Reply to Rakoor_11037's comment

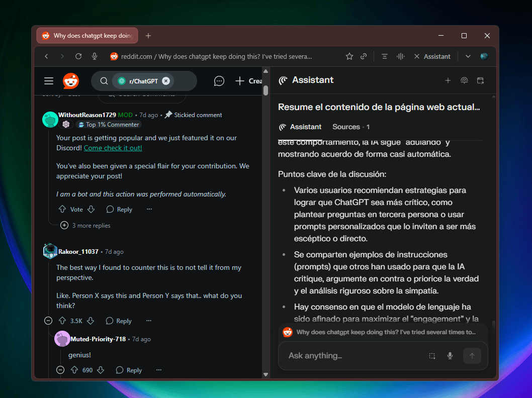pyautogui.click(x=118, y=321)
